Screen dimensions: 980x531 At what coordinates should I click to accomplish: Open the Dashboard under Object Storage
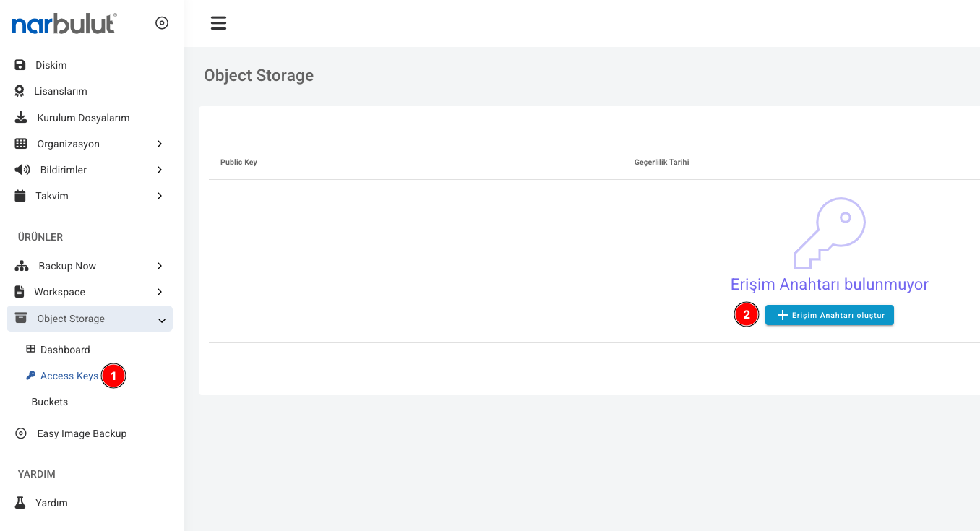pos(65,350)
